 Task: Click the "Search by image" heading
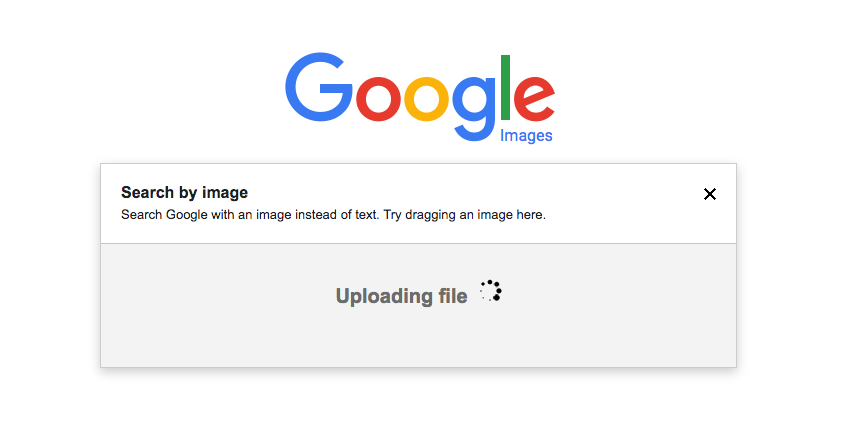point(184,192)
